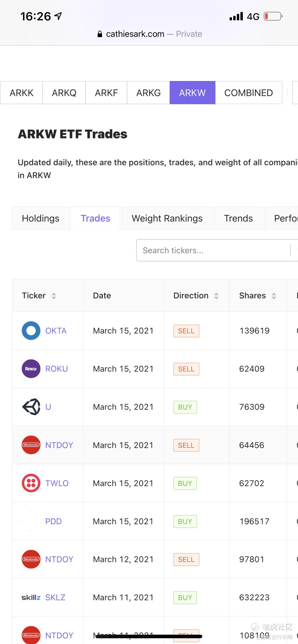Switch to the Trends tab

click(x=238, y=218)
